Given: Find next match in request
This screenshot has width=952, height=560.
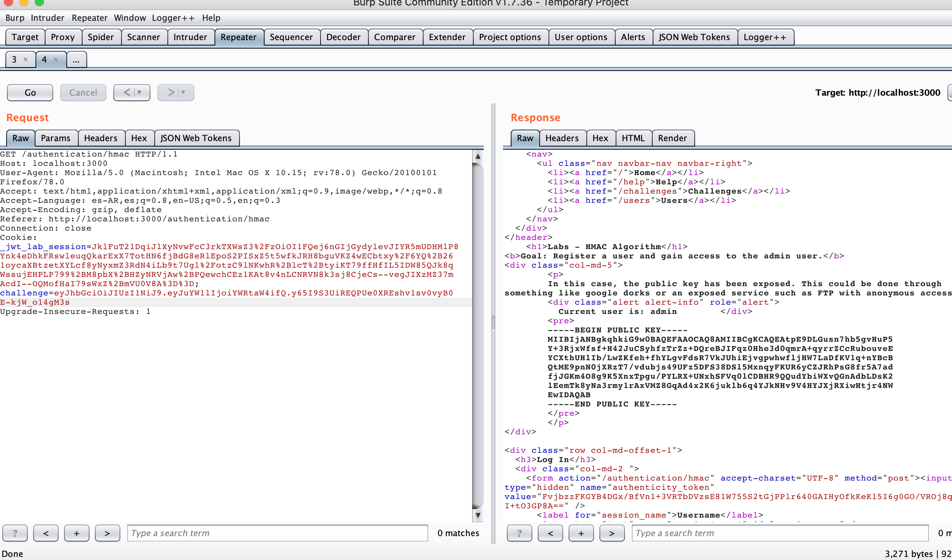Looking at the screenshot, I should pos(108,533).
